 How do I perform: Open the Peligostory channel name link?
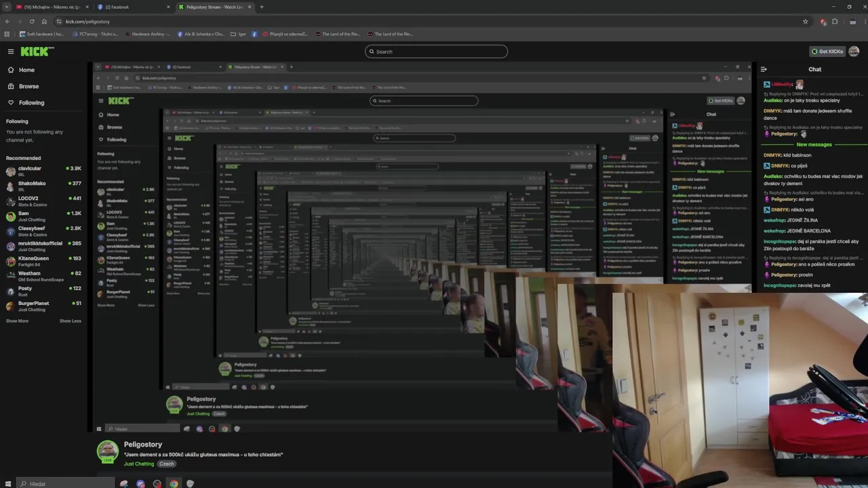(x=143, y=445)
